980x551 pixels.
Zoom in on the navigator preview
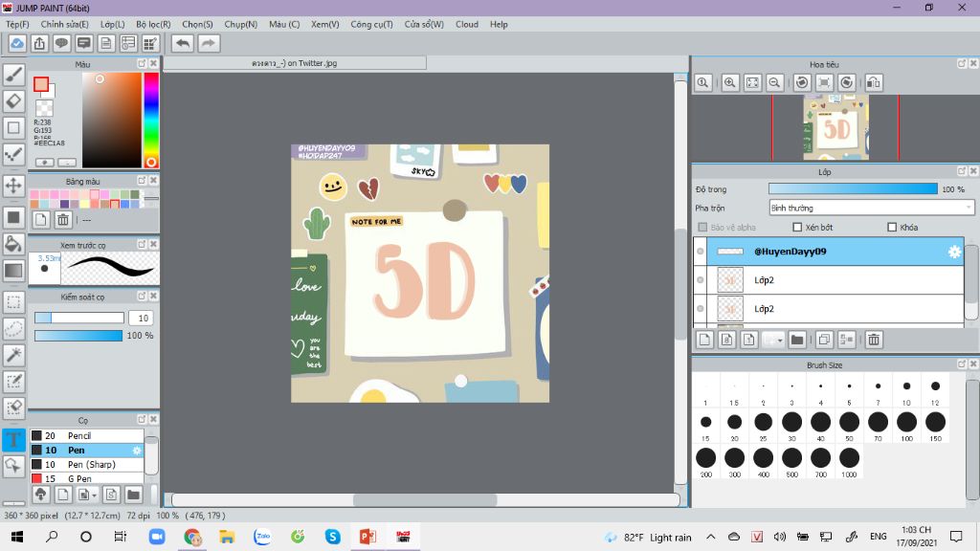(730, 83)
